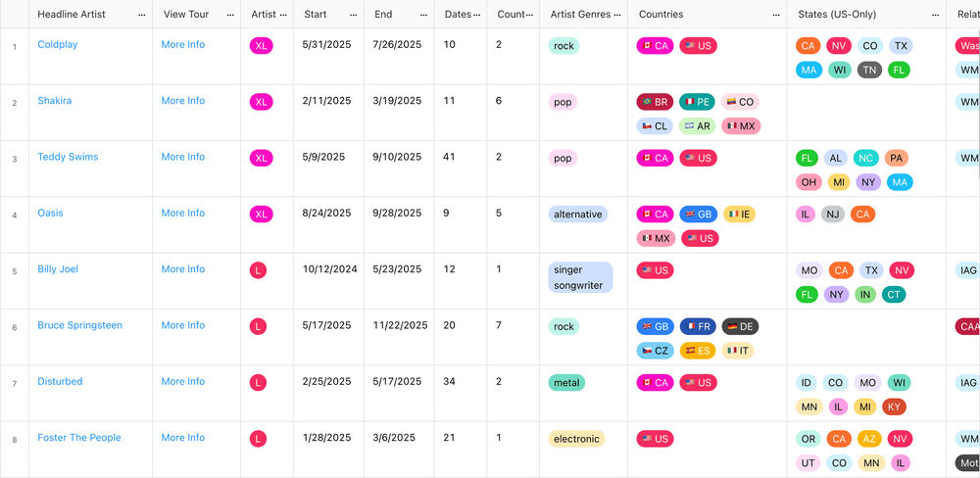Open View Tour column options menu
This screenshot has height=478, width=980.
tap(230, 15)
